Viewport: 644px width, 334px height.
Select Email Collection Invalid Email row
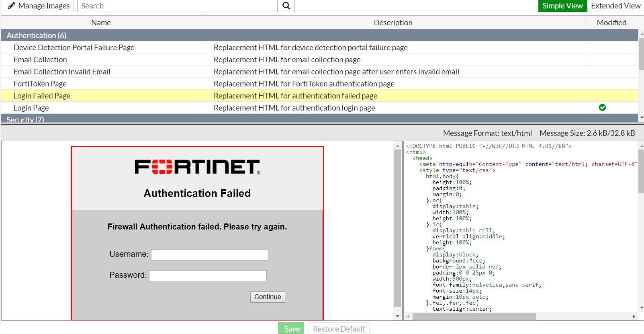click(x=319, y=72)
